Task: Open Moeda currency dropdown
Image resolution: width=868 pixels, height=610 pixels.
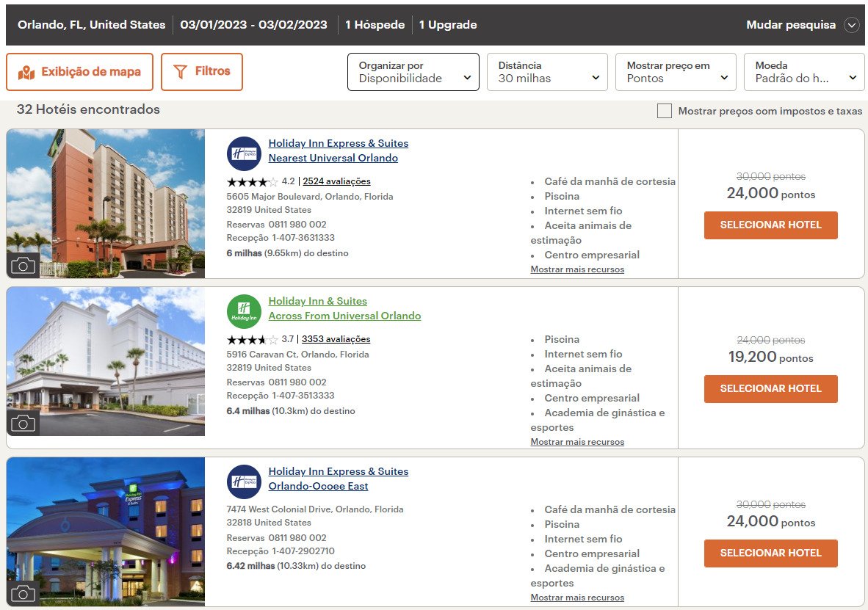Action: pos(804,72)
